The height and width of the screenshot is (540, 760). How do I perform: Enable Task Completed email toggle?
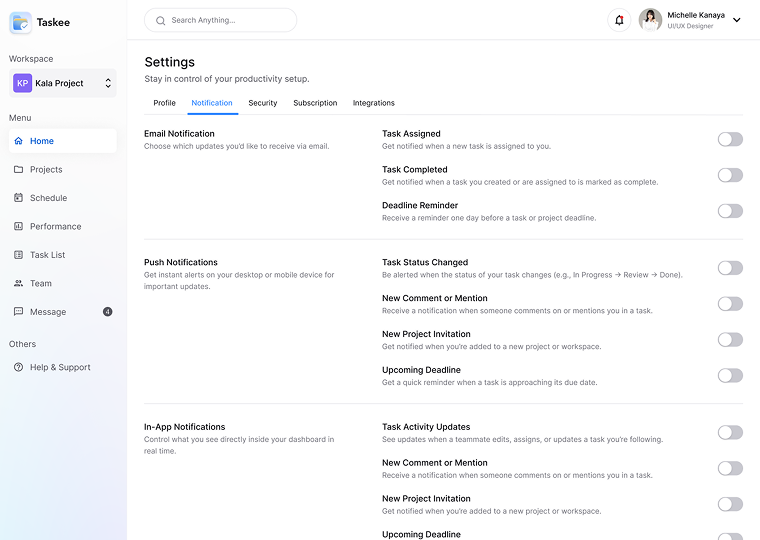click(730, 175)
